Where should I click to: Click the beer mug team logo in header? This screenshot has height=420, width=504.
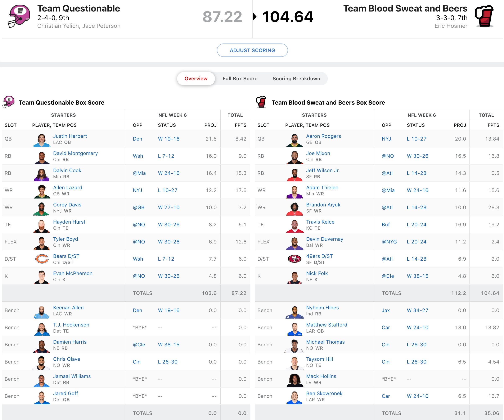484,16
